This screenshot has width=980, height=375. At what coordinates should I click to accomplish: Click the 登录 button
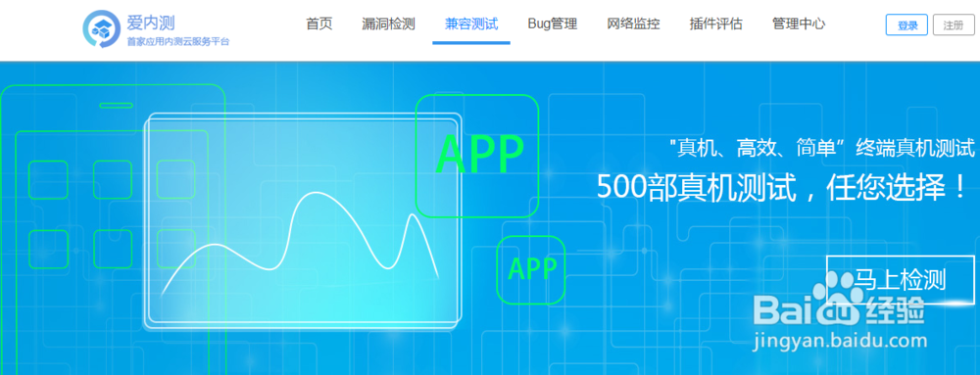pyautogui.click(x=906, y=24)
